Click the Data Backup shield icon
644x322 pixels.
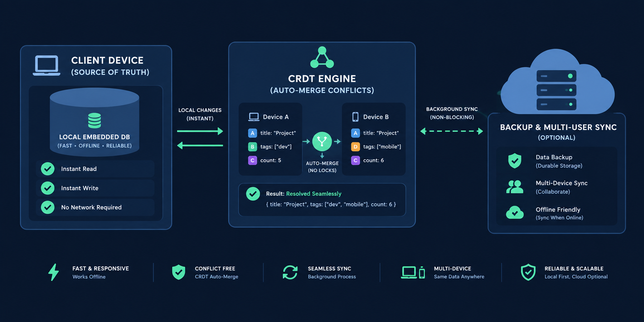[515, 161]
